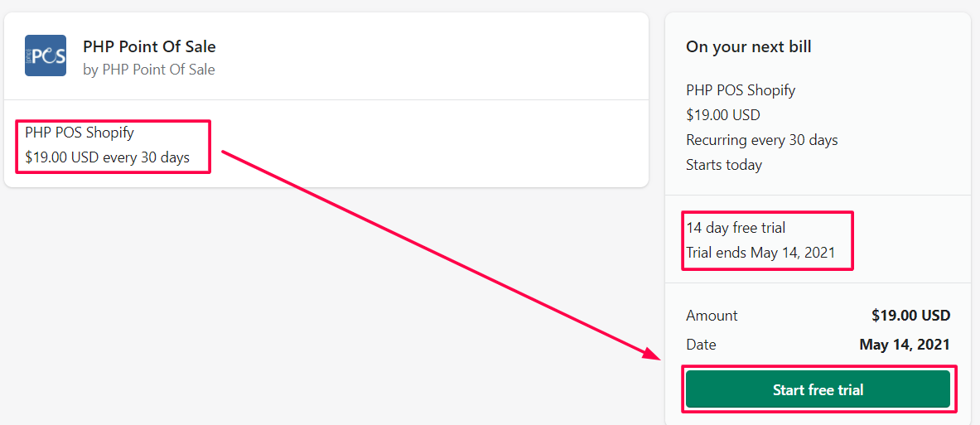Click the PHP Point Of Sale logo icon
This screenshot has height=425, width=980.
46,56
